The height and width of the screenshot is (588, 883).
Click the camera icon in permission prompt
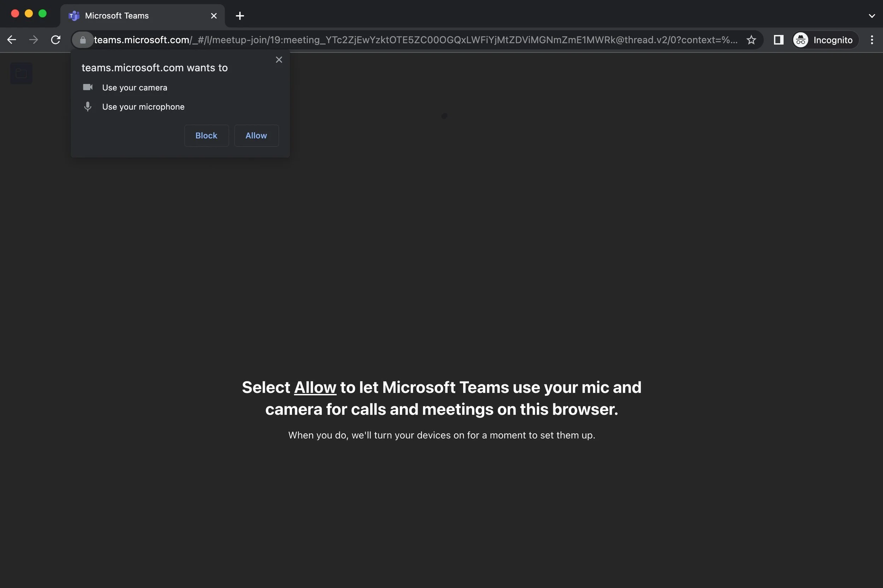coord(88,87)
